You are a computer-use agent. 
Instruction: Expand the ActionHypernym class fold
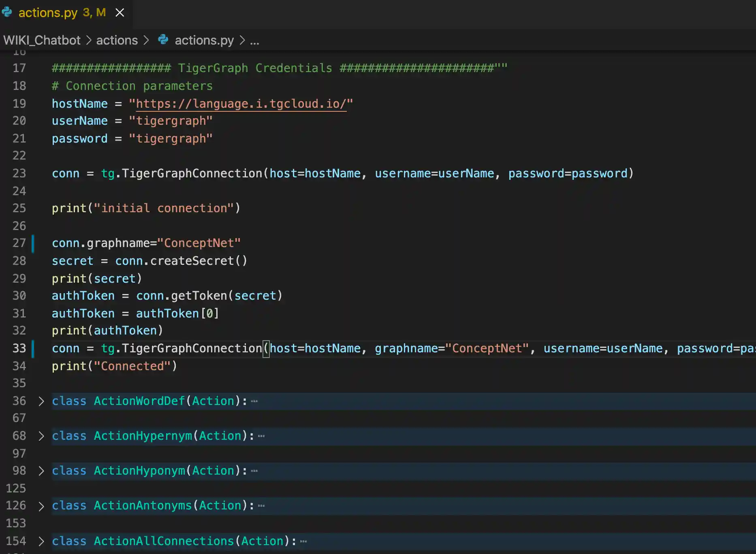pyautogui.click(x=41, y=436)
